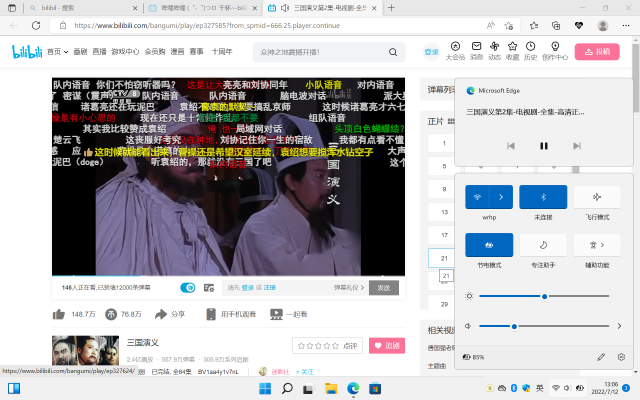
Task: Skip to next track in media control
Action: (577, 146)
